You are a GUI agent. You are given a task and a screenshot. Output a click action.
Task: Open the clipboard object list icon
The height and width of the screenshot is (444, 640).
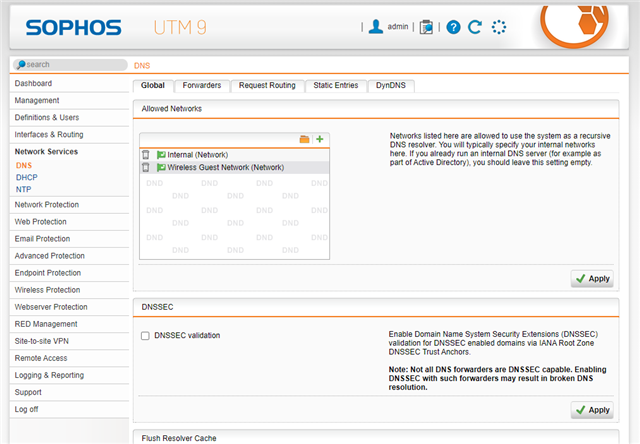(x=426, y=27)
